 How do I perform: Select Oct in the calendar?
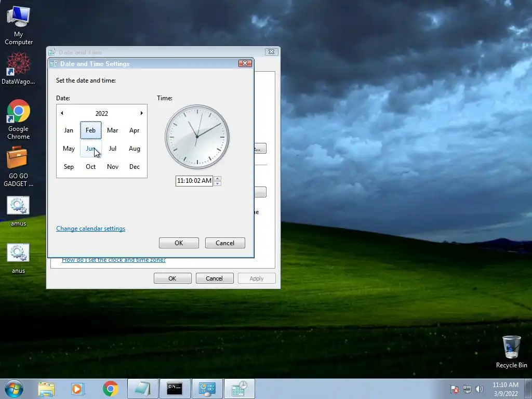point(90,167)
